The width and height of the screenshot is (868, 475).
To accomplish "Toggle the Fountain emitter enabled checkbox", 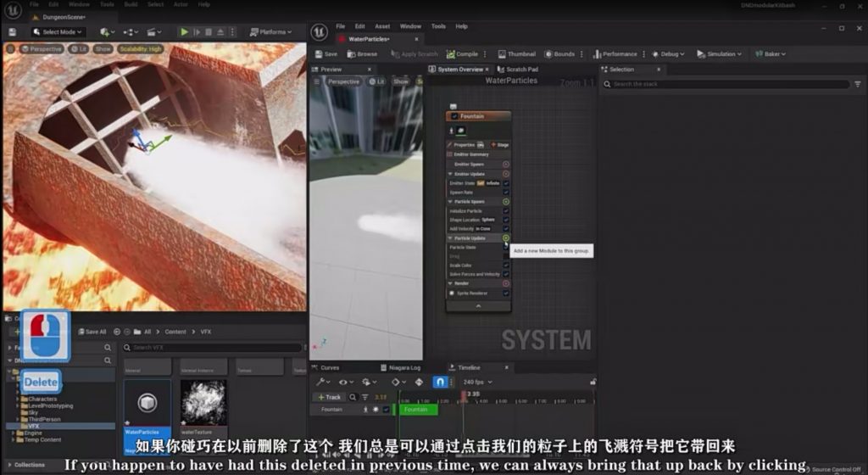I will (x=454, y=116).
